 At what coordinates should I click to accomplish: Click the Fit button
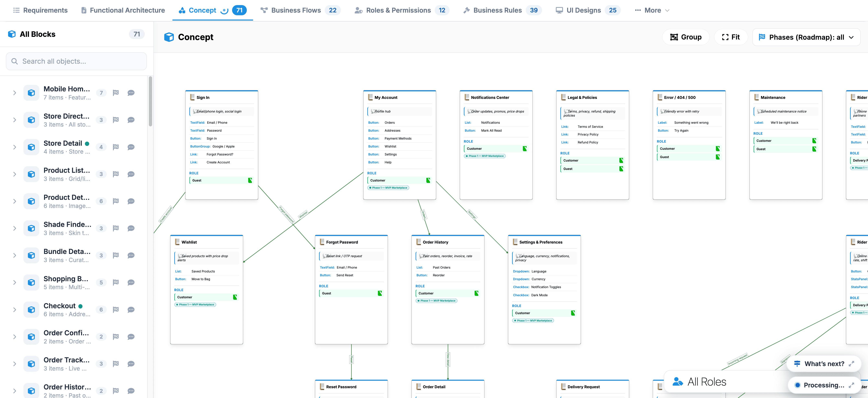pos(731,37)
